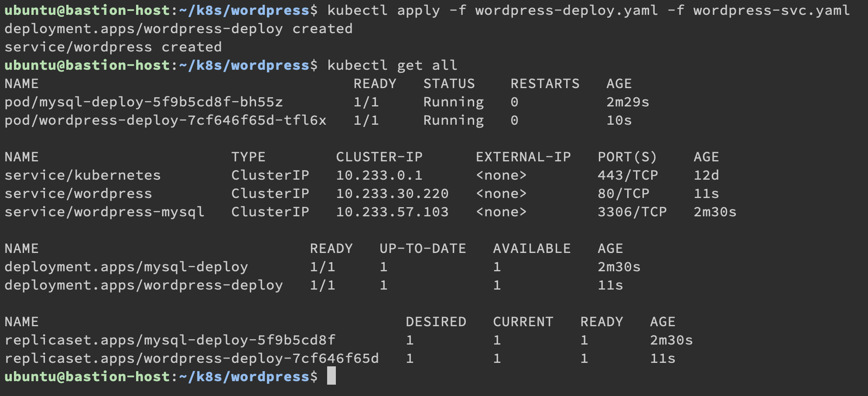Click replicaset.apps/mysql-deploy-5f9b5cd8f name

tap(170, 340)
